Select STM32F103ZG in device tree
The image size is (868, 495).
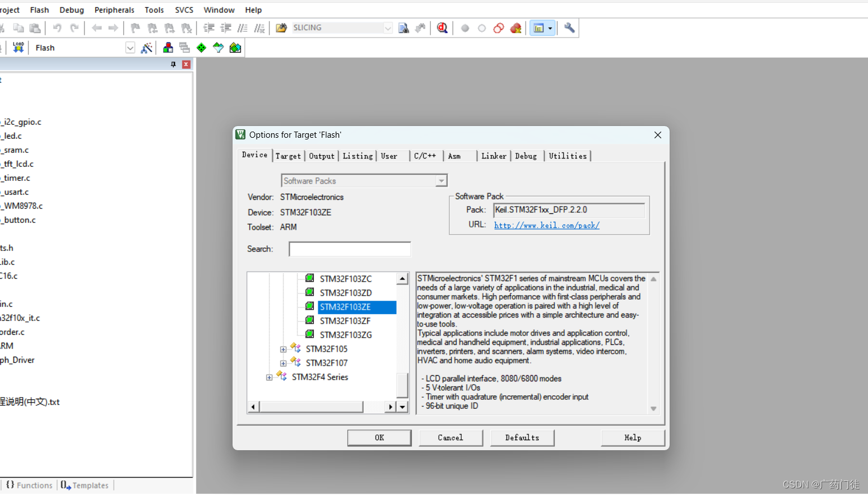(346, 335)
